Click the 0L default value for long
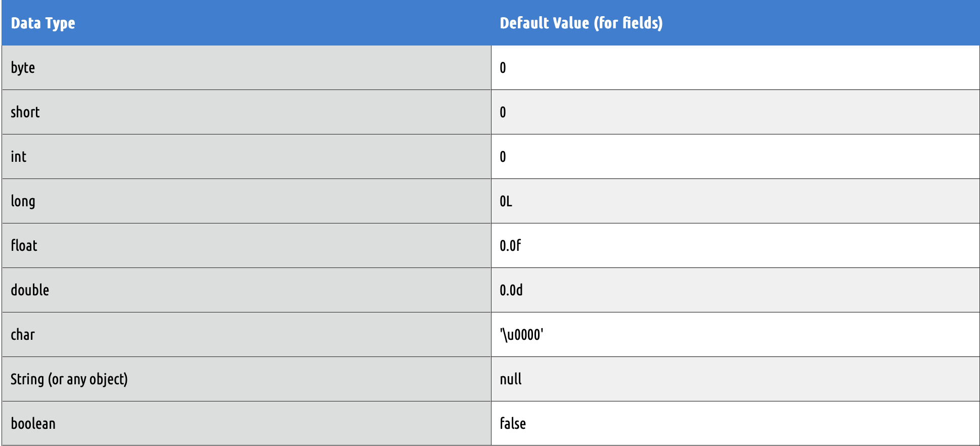The image size is (980, 446). point(735,201)
